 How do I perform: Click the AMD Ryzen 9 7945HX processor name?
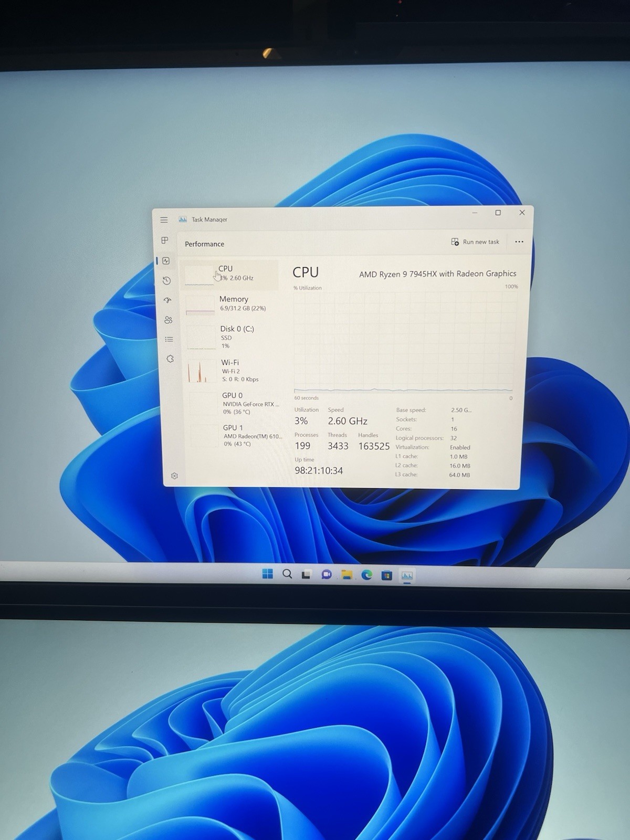click(437, 274)
